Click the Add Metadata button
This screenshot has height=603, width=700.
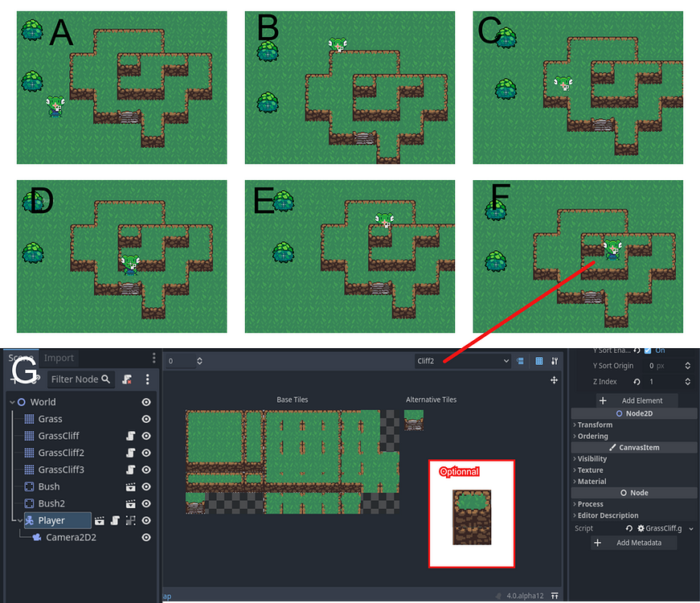tap(634, 543)
